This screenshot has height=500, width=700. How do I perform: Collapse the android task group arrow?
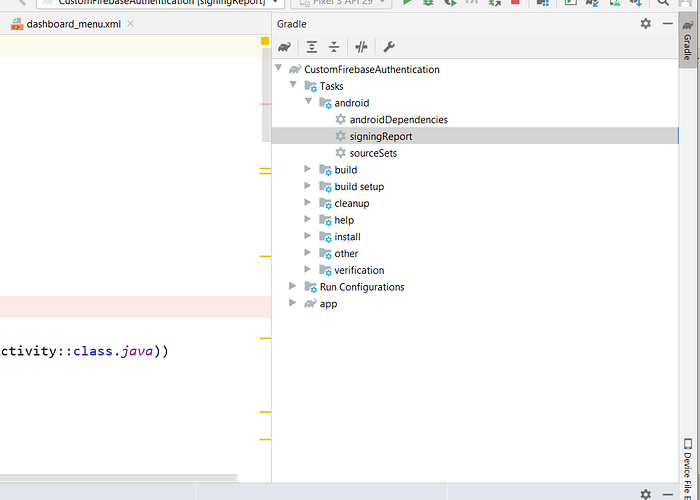(308, 102)
